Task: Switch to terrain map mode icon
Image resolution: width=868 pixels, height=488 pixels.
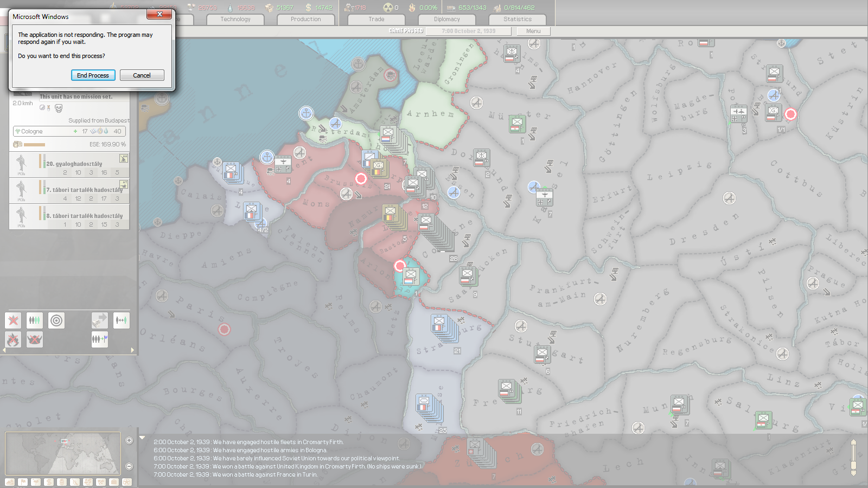Action: 10,481
